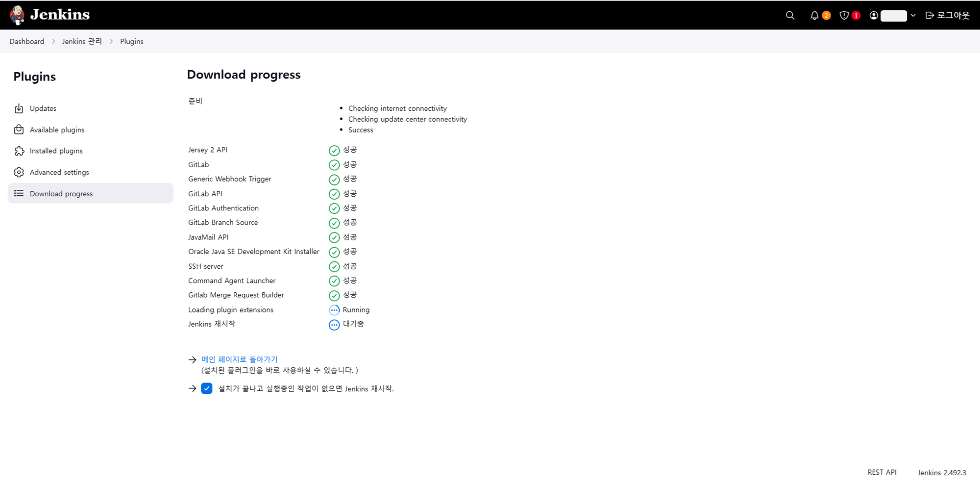Click success checkmark for JavaMail API

point(334,237)
